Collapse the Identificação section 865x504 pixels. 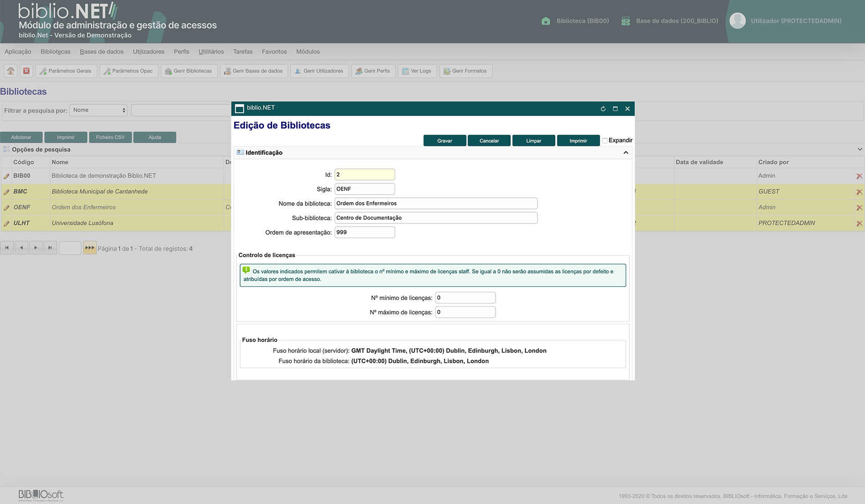coord(626,153)
